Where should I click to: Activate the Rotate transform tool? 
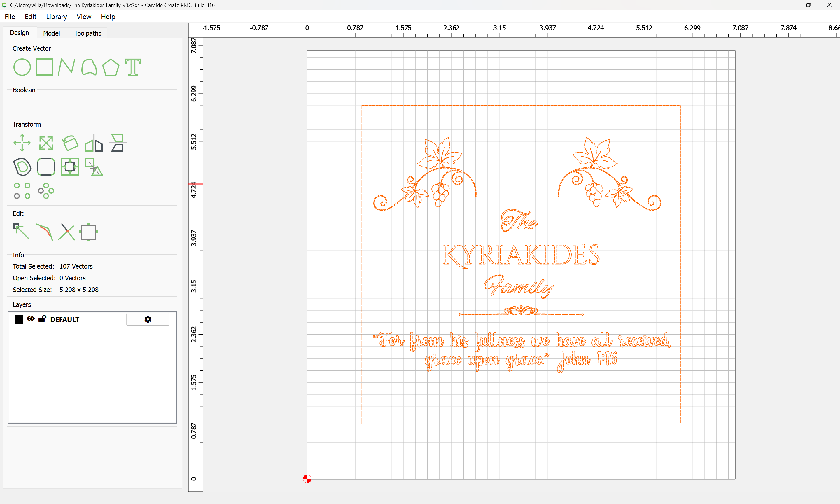[x=70, y=143]
